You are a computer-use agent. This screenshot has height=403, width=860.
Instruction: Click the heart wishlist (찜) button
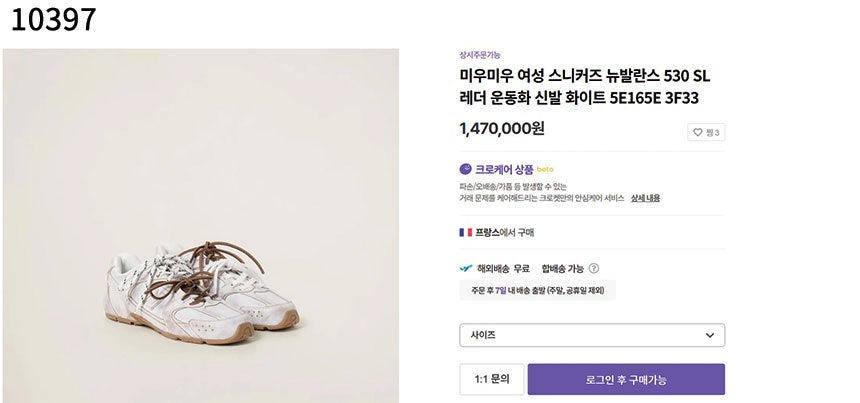tap(706, 132)
